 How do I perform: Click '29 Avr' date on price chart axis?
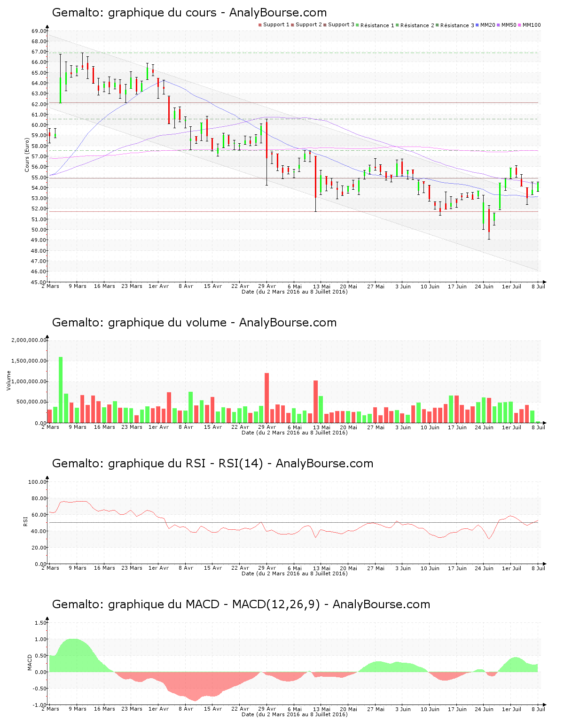[x=267, y=286]
